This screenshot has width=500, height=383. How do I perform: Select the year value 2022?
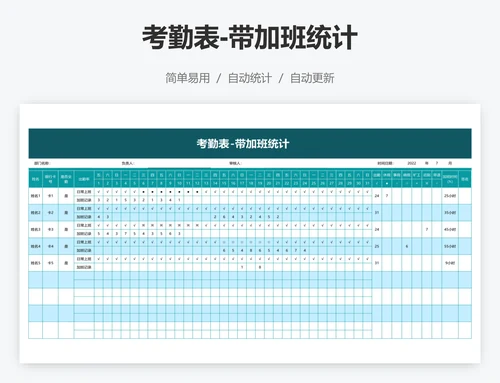[x=412, y=163]
